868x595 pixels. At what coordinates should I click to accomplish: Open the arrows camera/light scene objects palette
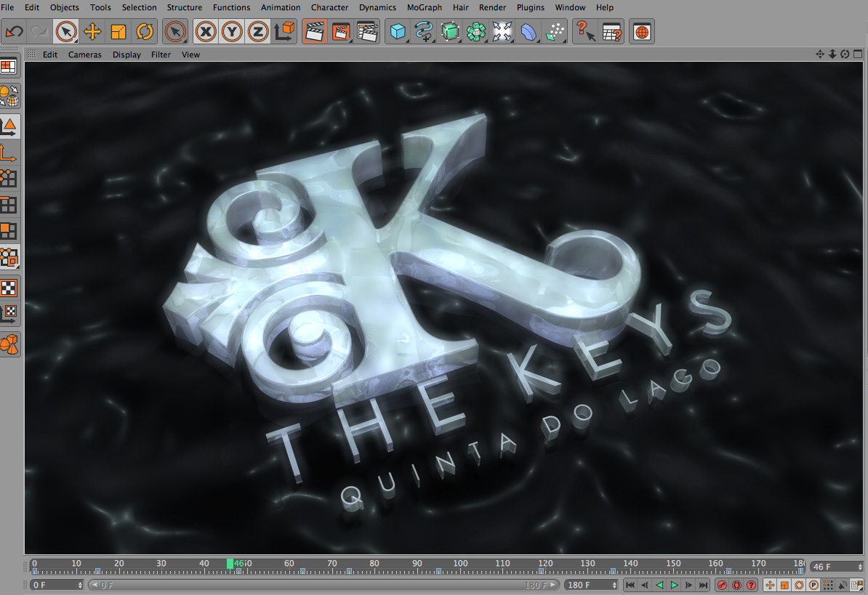point(502,31)
